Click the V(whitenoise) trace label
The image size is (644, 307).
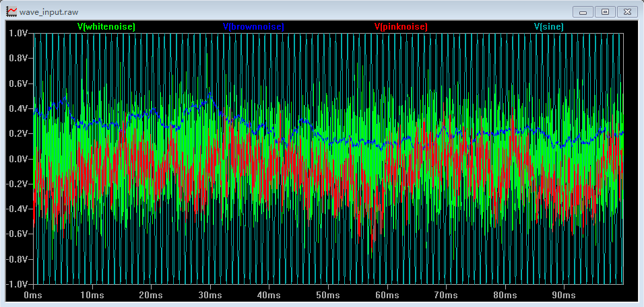(x=106, y=27)
